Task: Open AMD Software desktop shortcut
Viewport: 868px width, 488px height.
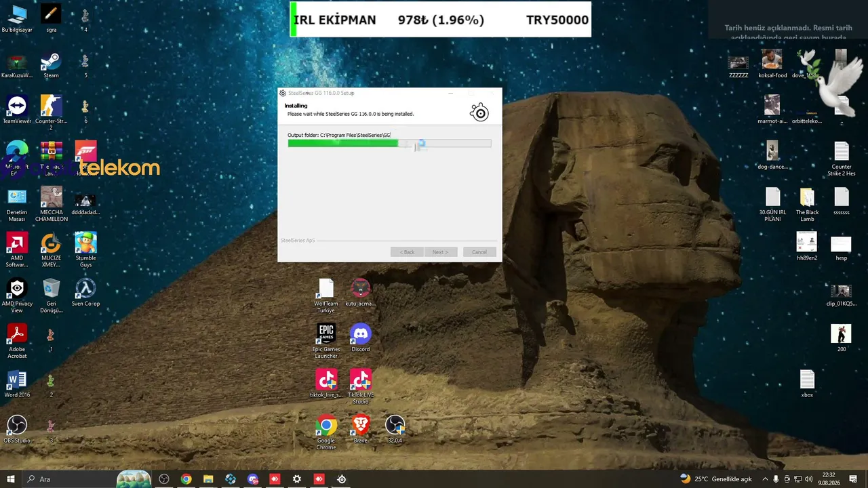Action: click(x=17, y=250)
